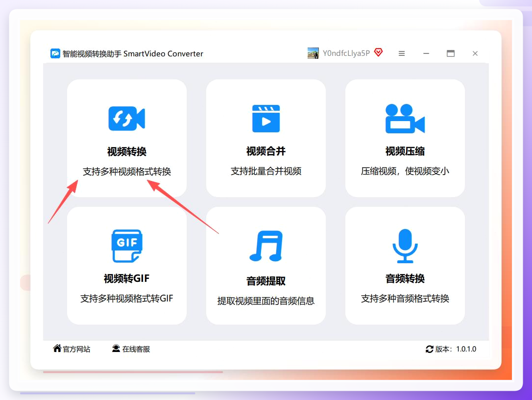Click the refresh icon beside 版本

430,349
